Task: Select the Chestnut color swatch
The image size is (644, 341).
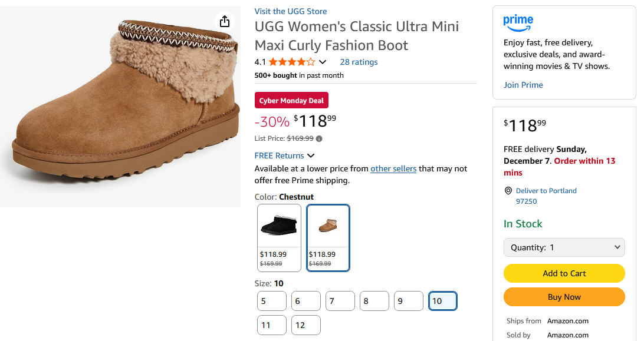Action: (x=328, y=237)
